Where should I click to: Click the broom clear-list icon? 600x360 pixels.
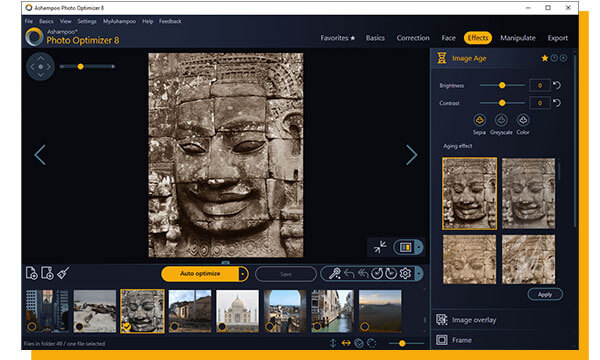tap(63, 273)
